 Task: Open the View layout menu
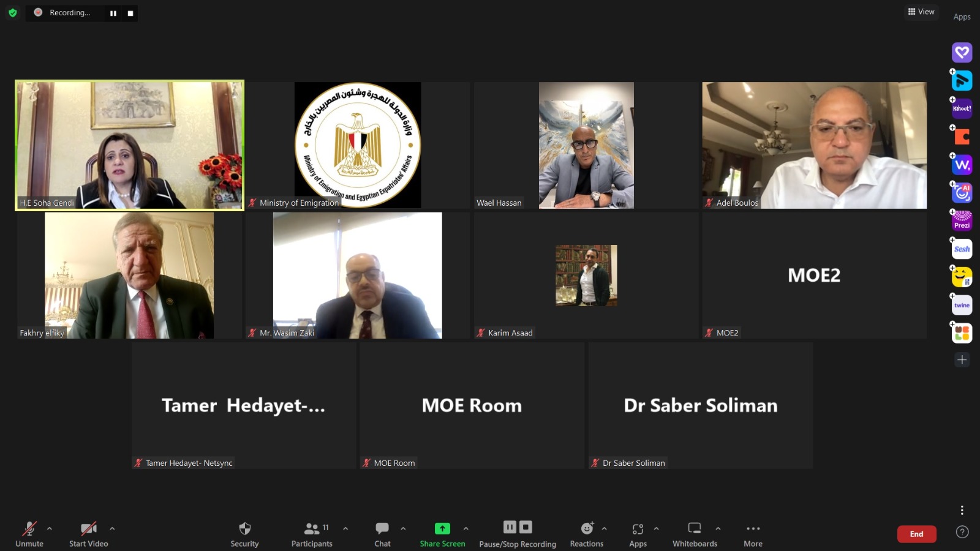(921, 12)
